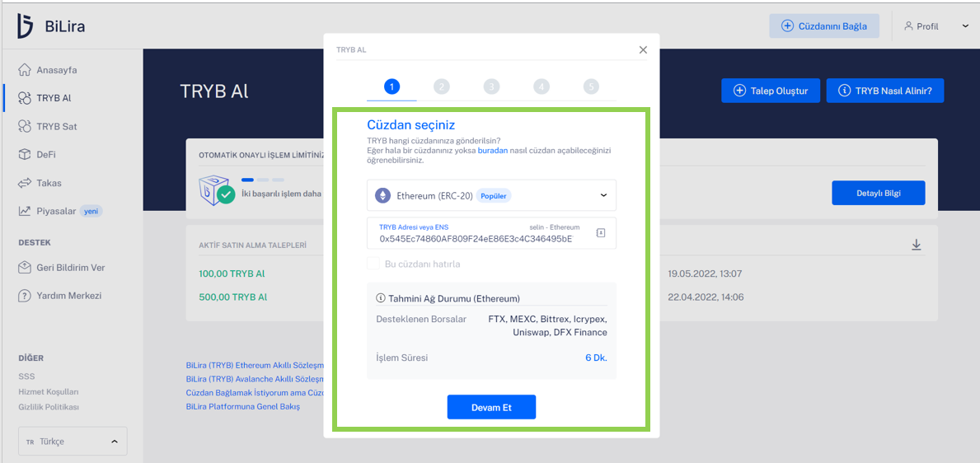Click Cüzdanını Bağla button
The image size is (980, 463).
(x=824, y=26)
